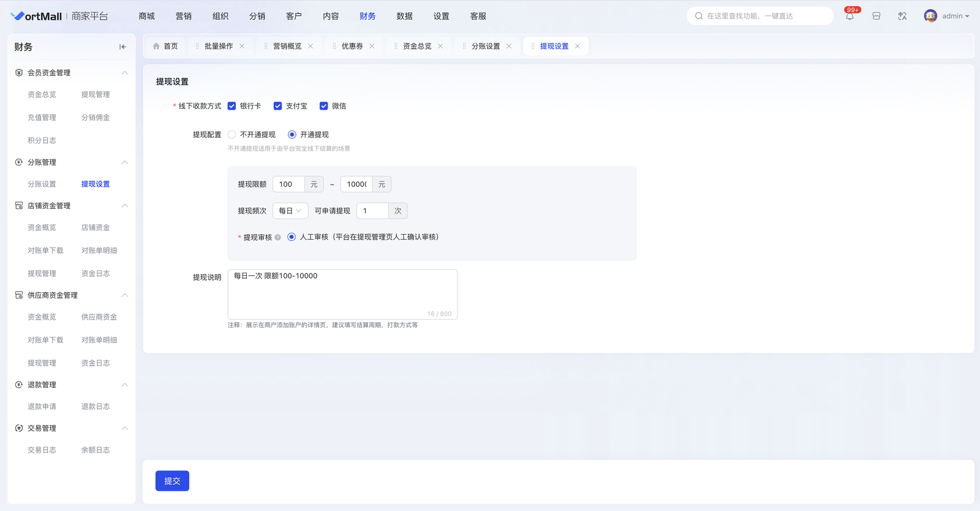Click the 提现说明 text area
This screenshot has height=511, width=980.
[342, 293]
